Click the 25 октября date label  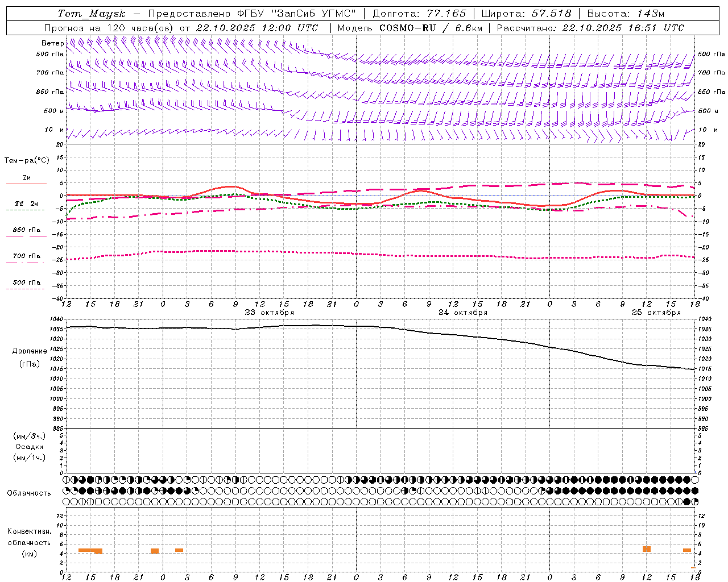coord(656,312)
